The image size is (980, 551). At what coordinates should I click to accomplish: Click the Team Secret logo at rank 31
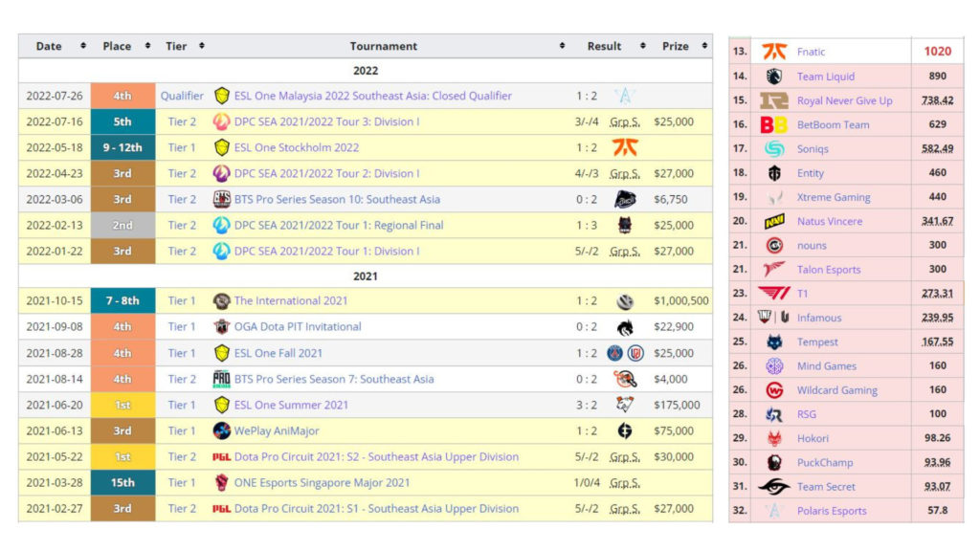[x=775, y=487]
